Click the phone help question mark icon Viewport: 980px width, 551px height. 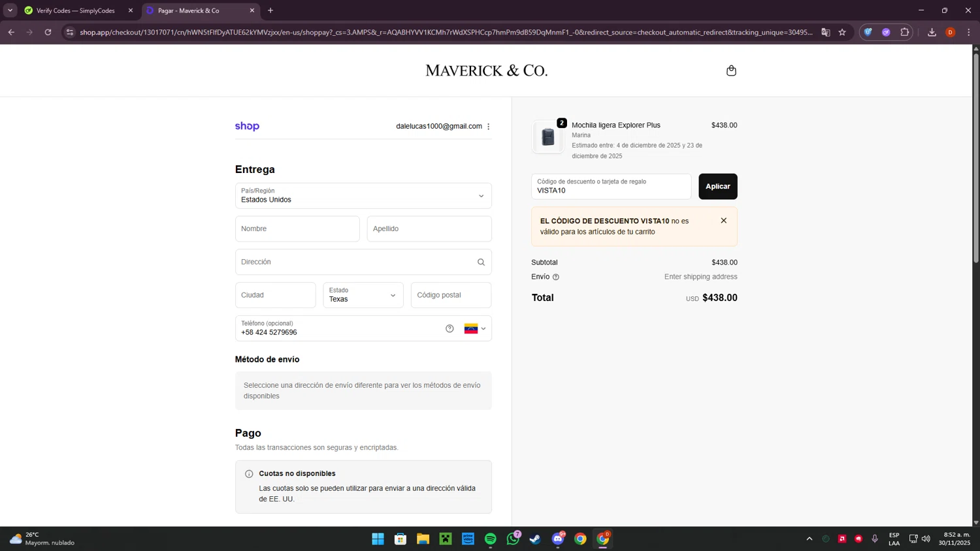point(449,328)
